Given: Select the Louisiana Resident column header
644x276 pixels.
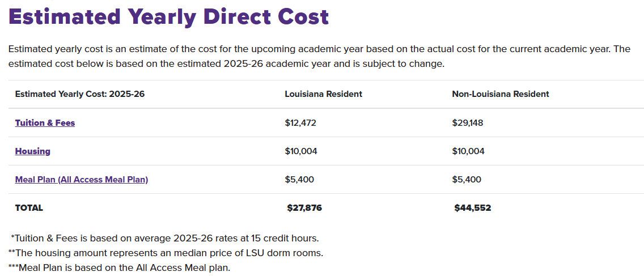Looking at the screenshot, I should [323, 94].
